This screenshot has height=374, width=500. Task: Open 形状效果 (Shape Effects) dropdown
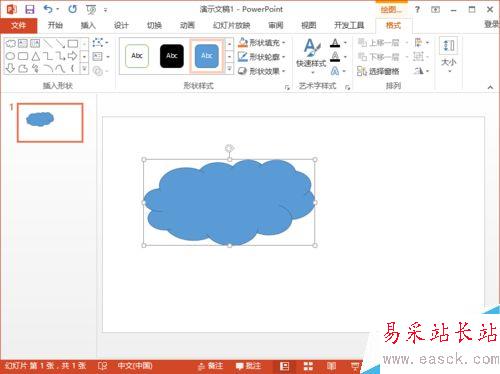point(262,71)
